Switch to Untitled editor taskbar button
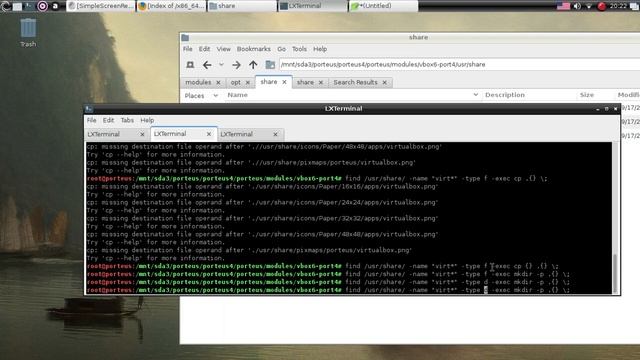The width and height of the screenshot is (640, 360). tap(383, 6)
